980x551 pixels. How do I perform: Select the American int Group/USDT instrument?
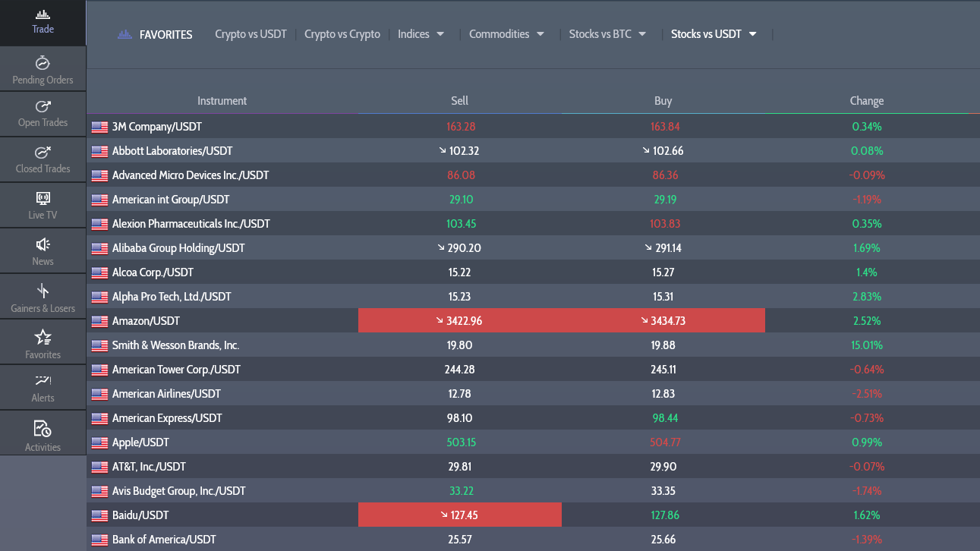click(171, 200)
